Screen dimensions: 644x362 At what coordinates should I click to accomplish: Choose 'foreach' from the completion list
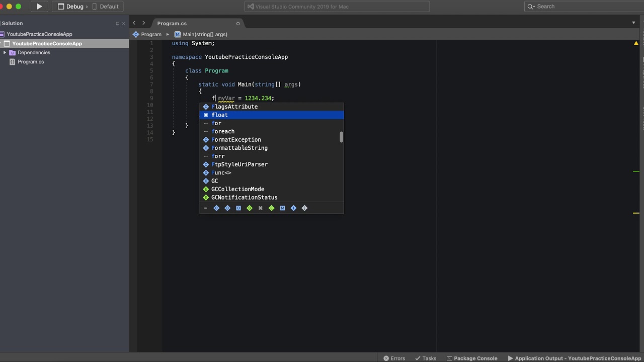pos(223,131)
